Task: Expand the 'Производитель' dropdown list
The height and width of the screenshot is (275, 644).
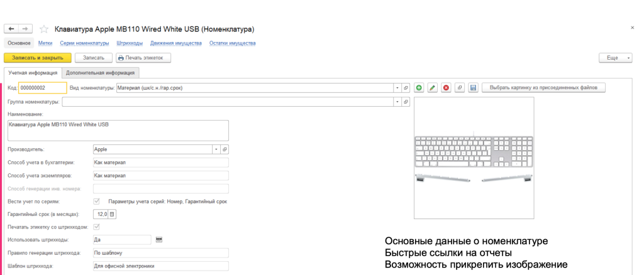Action: (x=216, y=149)
